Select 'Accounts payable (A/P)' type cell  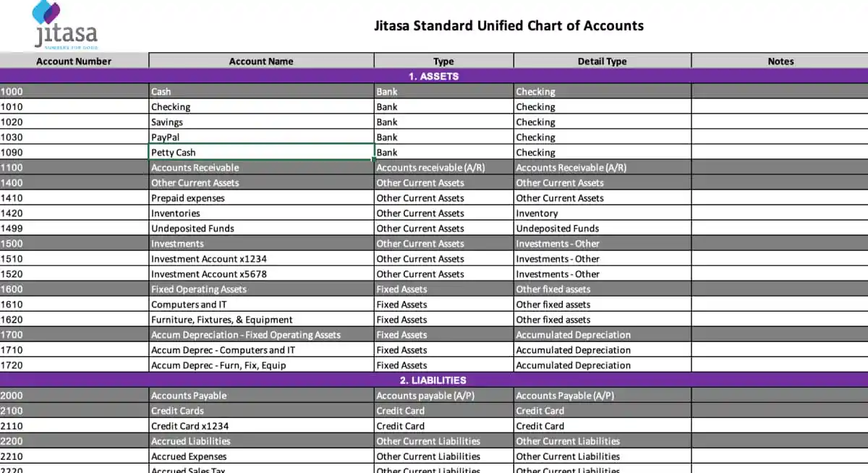pos(443,396)
